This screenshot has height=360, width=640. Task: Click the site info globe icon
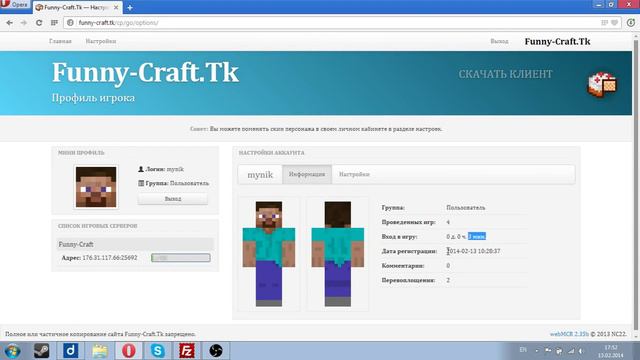(70, 23)
